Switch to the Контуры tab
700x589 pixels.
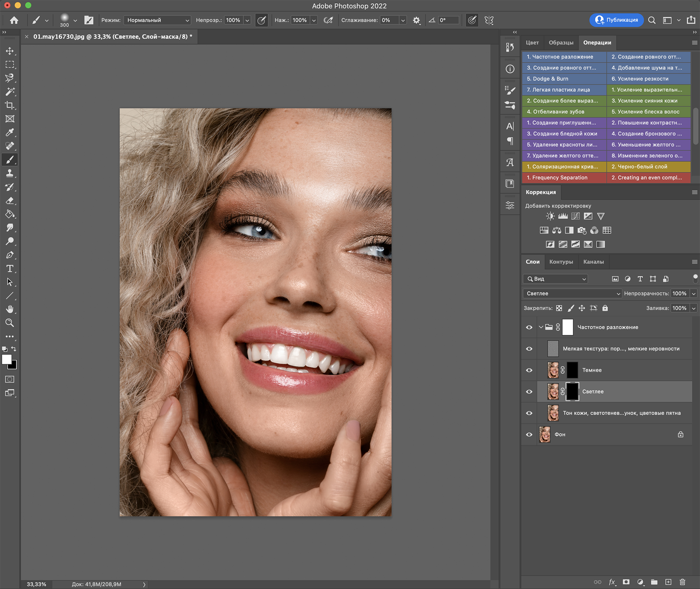[561, 261]
